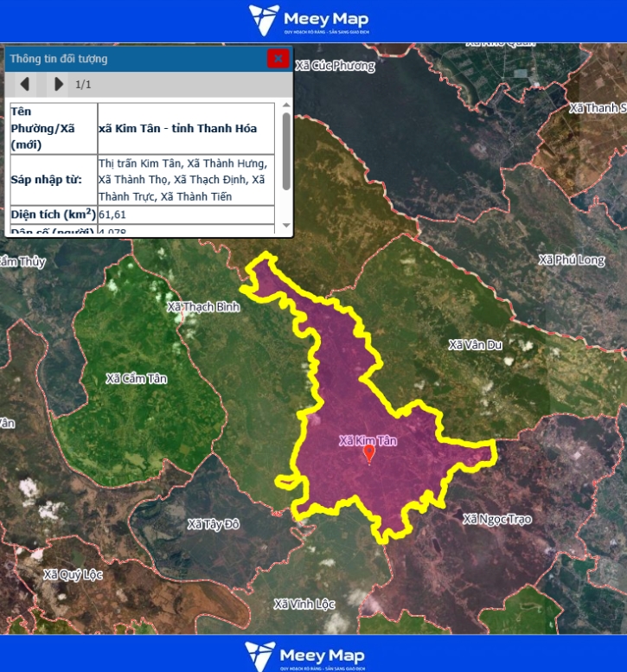Pick the Xã Quý Lộc map label
Viewport: 627px width, 672px height.
[x=74, y=574]
